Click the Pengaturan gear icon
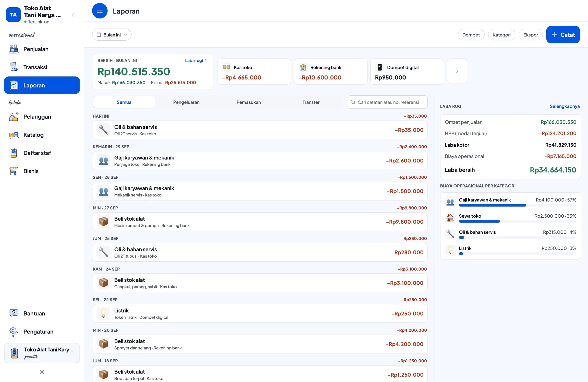Image resolution: width=588 pixels, height=382 pixels. click(13, 331)
